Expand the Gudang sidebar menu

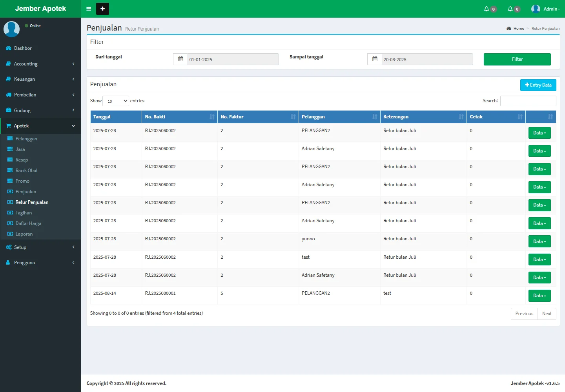[x=40, y=110]
